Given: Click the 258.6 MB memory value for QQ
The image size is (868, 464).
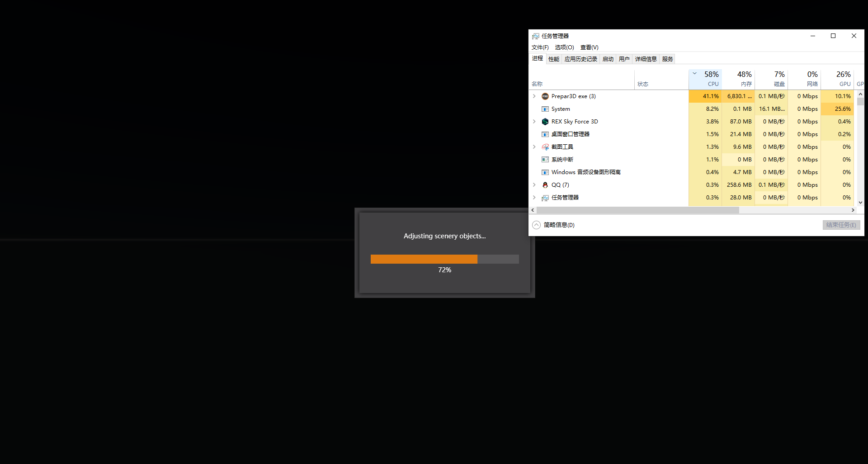Looking at the screenshot, I should pos(739,185).
